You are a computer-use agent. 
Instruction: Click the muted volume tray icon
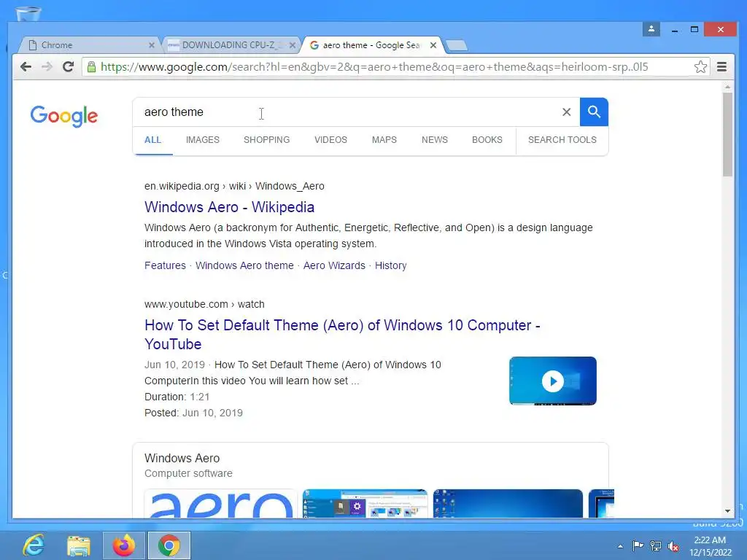673,546
